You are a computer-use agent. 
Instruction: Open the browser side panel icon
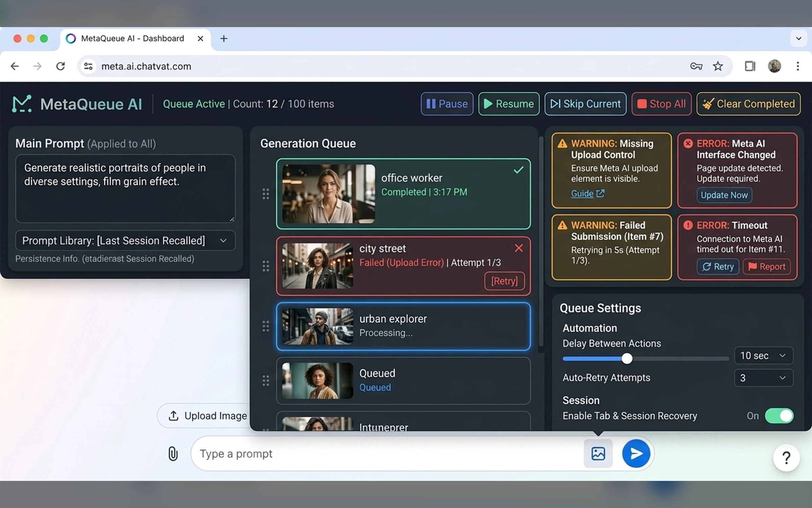click(x=750, y=66)
